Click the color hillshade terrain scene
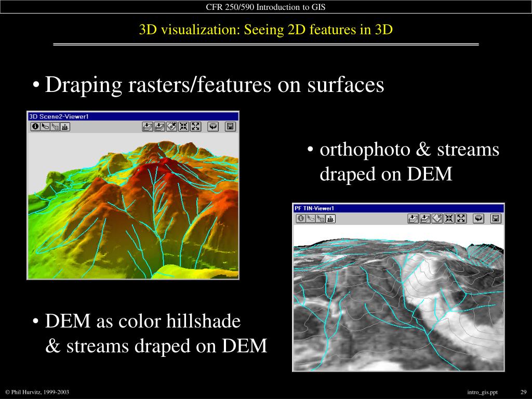The image size is (532, 399). pos(133,206)
